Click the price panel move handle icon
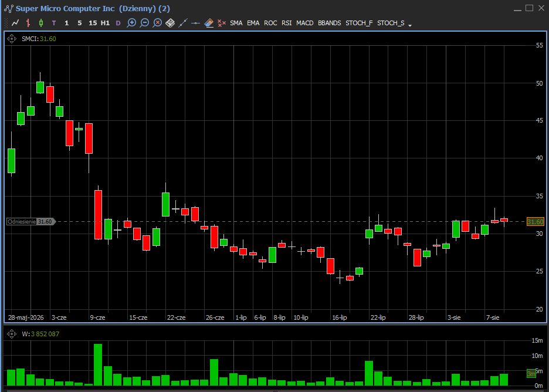 (x=12, y=39)
